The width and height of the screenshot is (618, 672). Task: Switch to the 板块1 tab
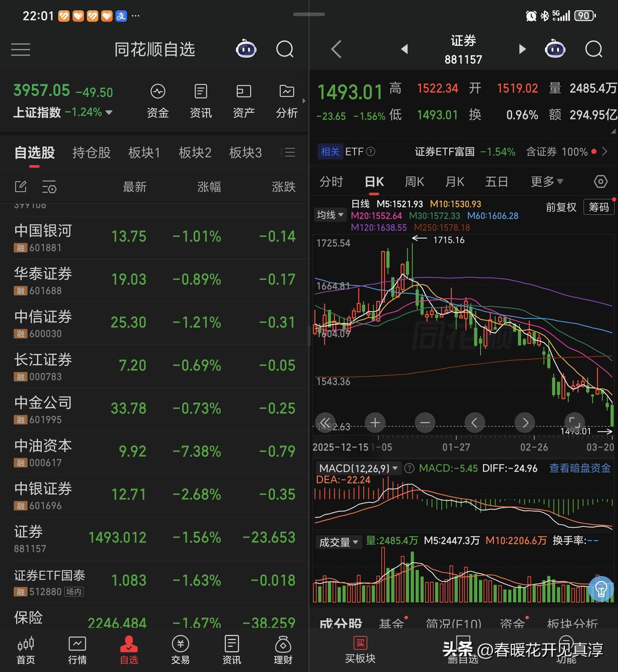144,153
